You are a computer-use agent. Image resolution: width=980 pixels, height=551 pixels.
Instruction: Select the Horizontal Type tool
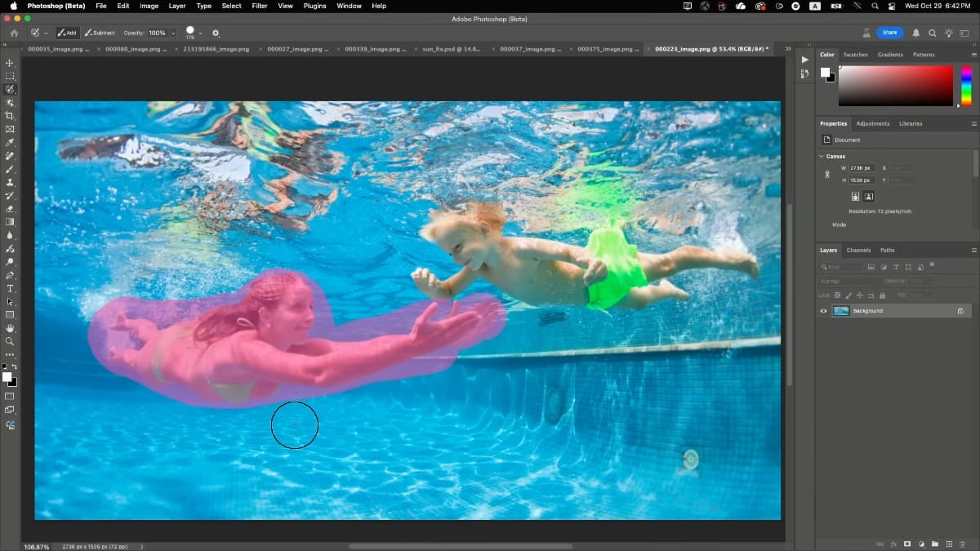click(10, 288)
